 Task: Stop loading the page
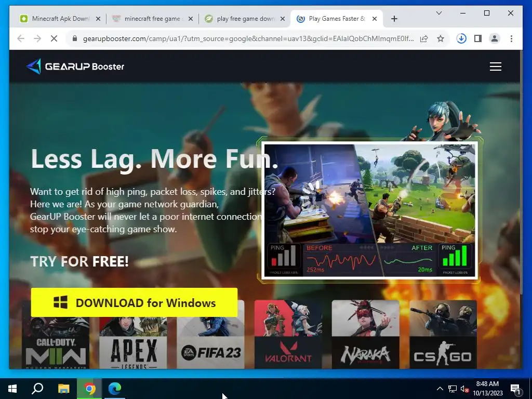(54, 38)
